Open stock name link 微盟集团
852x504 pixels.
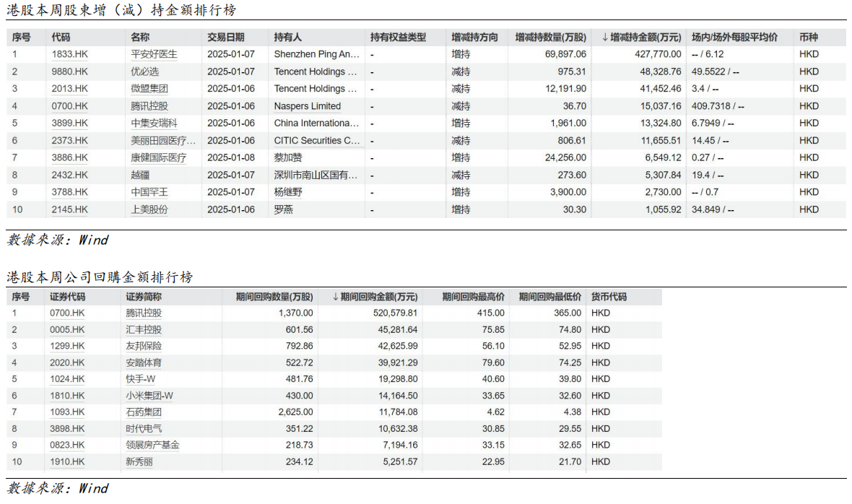point(149,89)
